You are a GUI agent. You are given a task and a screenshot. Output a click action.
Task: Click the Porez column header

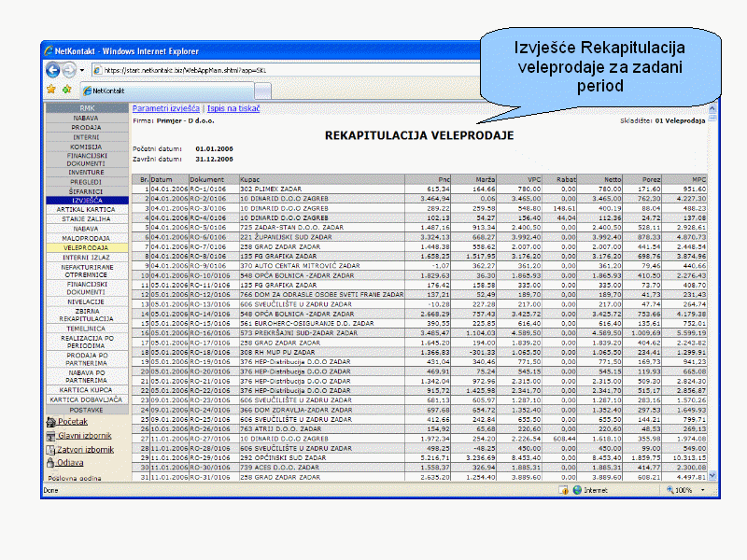click(x=642, y=179)
